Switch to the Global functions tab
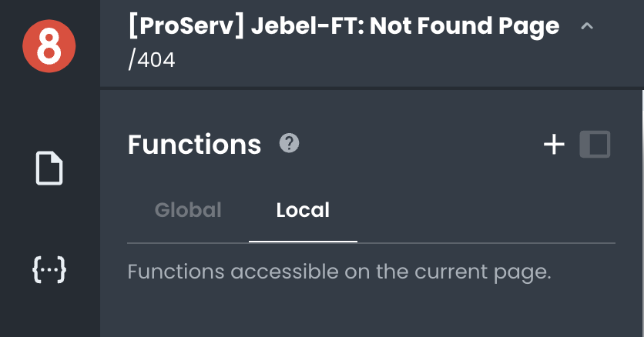Screen dimensions: 644x337 click(188, 210)
